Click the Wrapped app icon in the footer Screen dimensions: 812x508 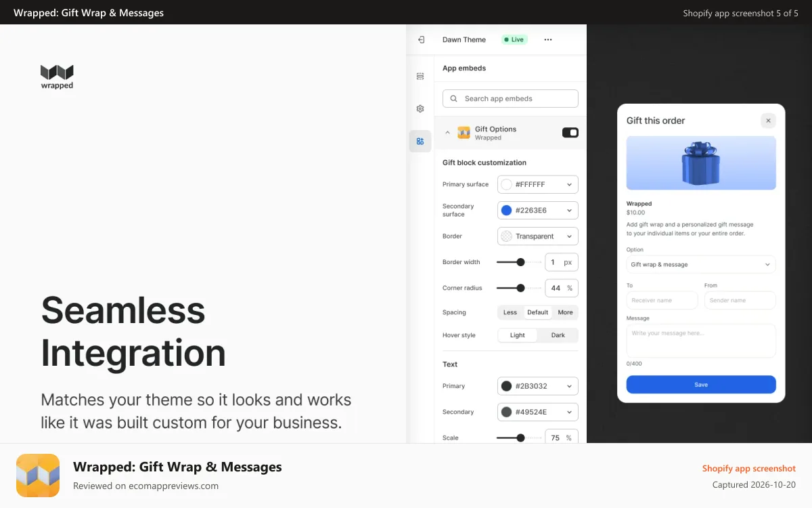[x=38, y=475]
